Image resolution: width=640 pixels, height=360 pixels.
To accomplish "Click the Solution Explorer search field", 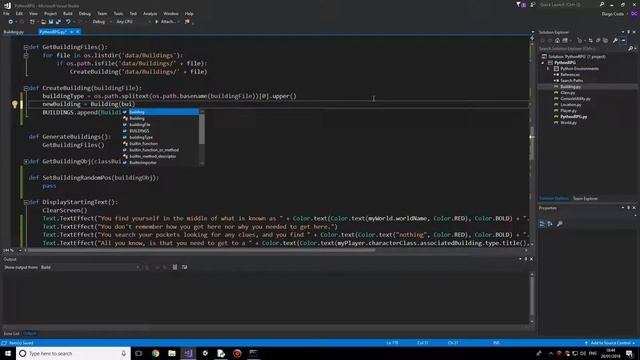I will tap(582, 49).
